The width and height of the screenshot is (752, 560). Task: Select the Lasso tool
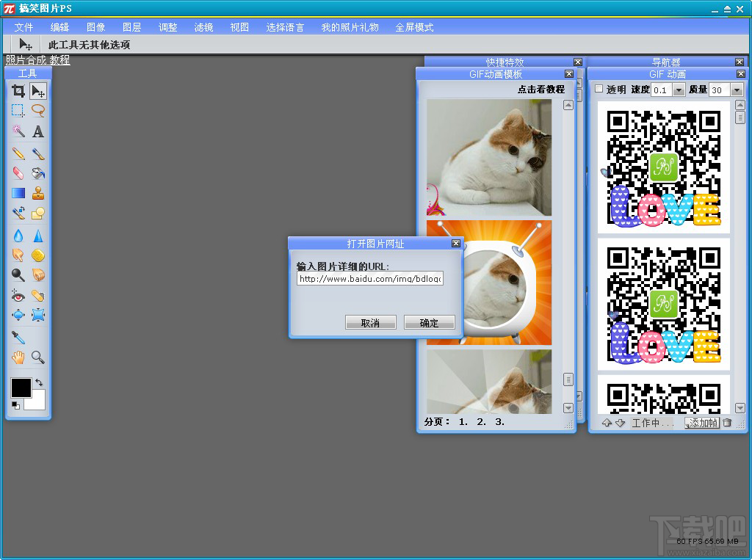click(x=38, y=110)
